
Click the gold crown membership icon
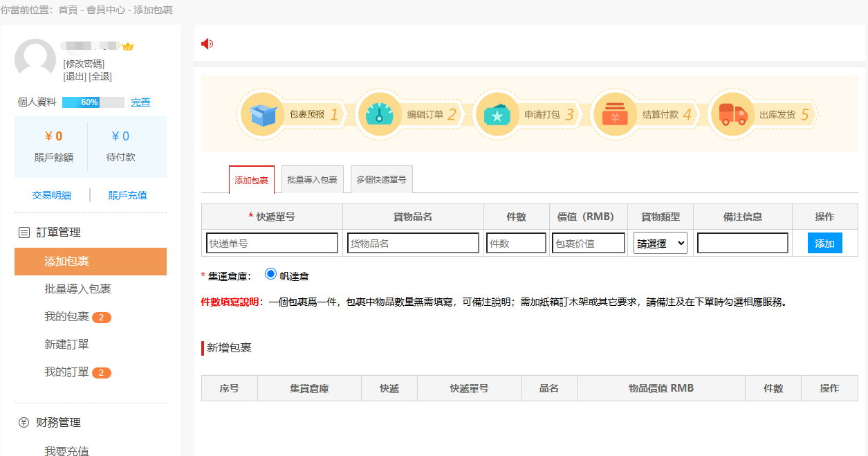point(128,47)
